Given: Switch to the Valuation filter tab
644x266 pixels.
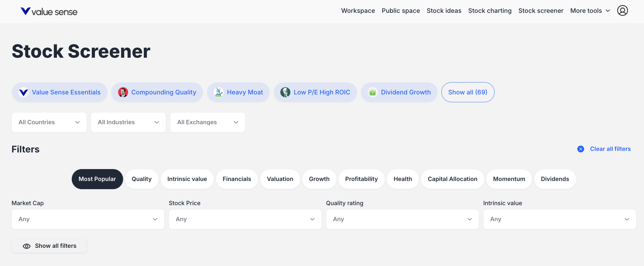Looking at the screenshot, I should (x=280, y=179).
